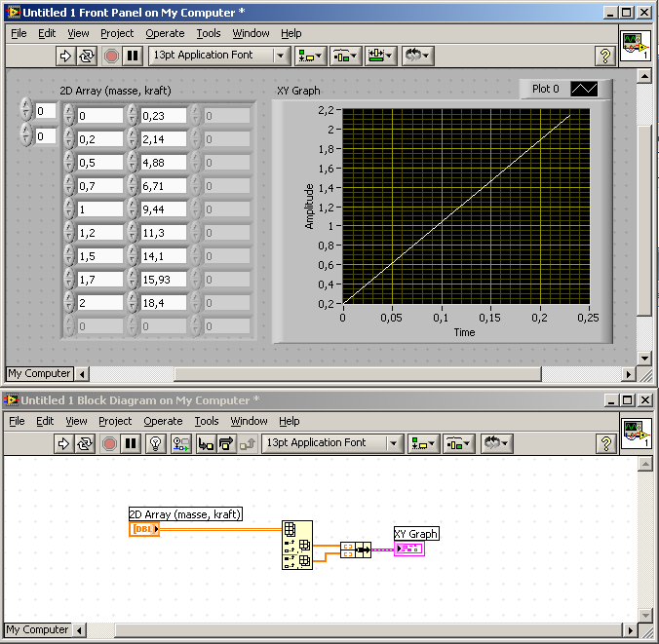Screen dimensions: 659x644
Task: Toggle Retain Wire Values in Block Diagram
Action: coord(180,443)
